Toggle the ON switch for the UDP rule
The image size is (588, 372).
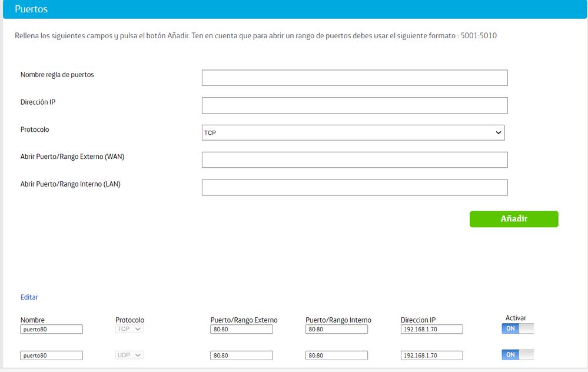pos(517,355)
